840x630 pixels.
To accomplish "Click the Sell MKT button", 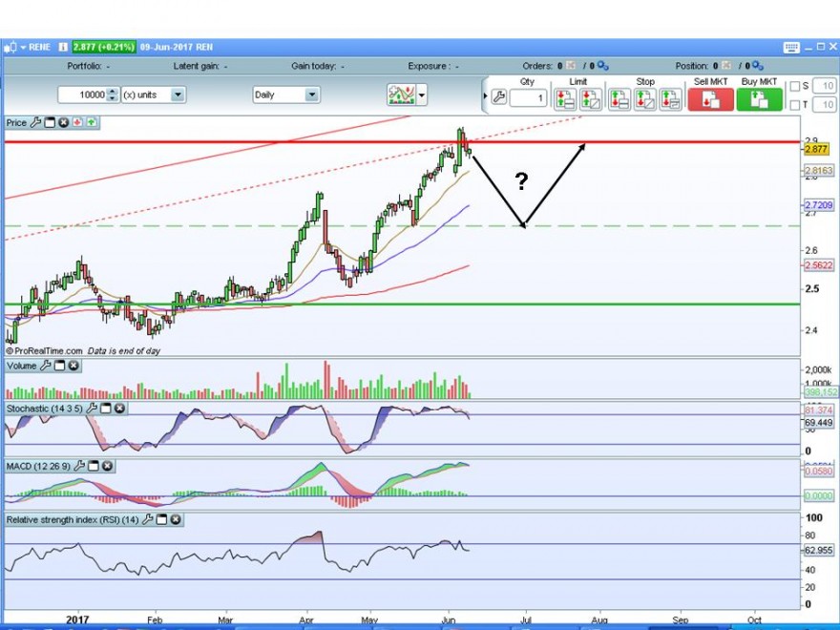I will pyautogui.click(x=710, y=99).
